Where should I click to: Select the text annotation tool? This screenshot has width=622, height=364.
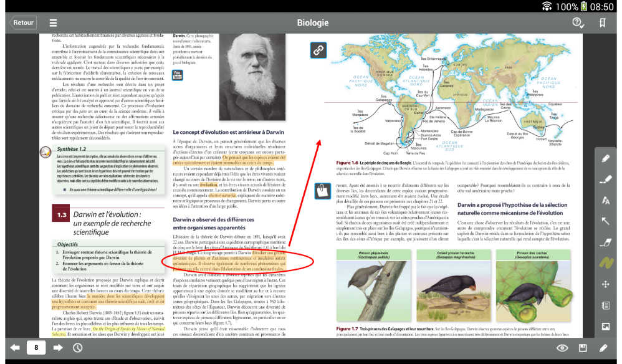[x=605, y=201]
